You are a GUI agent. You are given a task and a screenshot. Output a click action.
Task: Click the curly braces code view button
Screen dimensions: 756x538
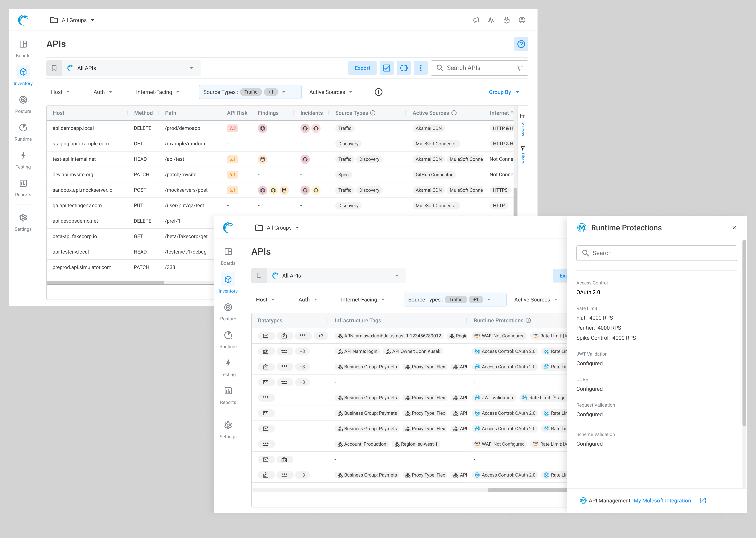coord(403,68)
